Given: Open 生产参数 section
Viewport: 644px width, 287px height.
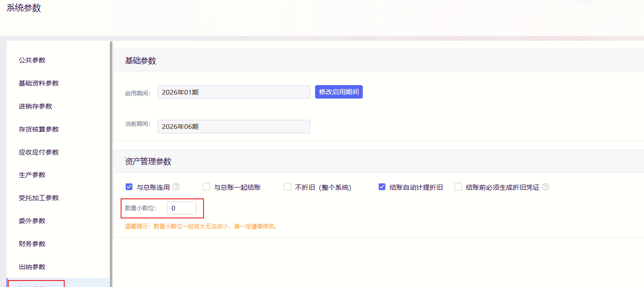Looking at the screenshot, I should pyautogui.click(x=32, y=175).
